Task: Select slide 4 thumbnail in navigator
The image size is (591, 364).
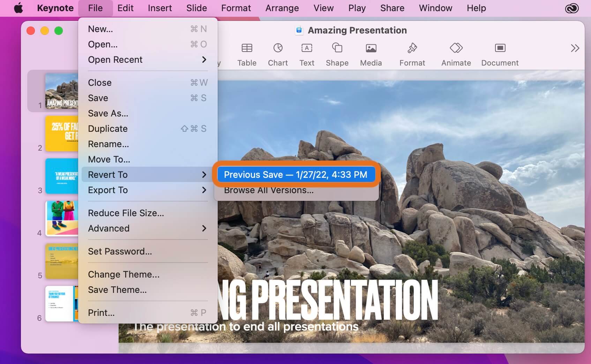Action: 62,219
